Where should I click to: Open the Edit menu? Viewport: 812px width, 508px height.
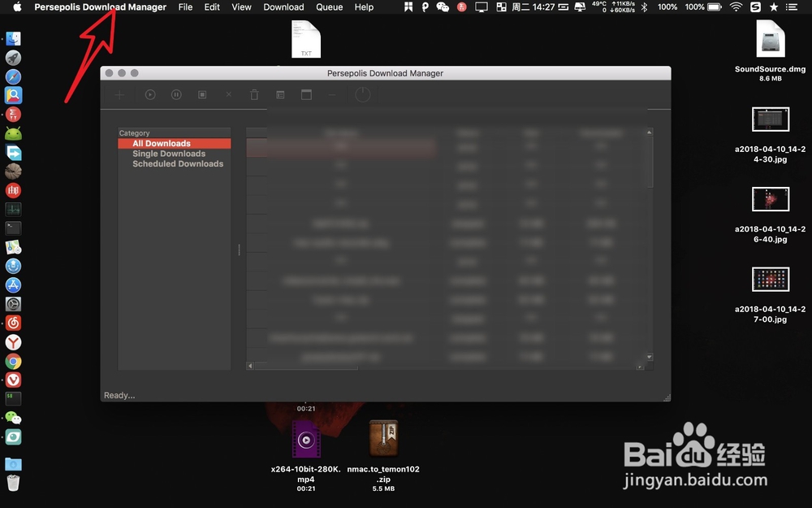click(x=212, y=7)
